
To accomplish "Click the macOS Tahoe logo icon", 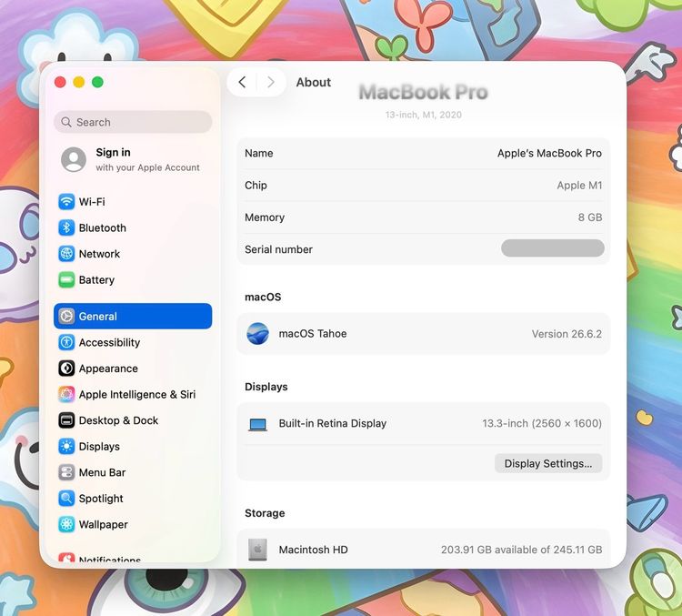I will point(257,334).
